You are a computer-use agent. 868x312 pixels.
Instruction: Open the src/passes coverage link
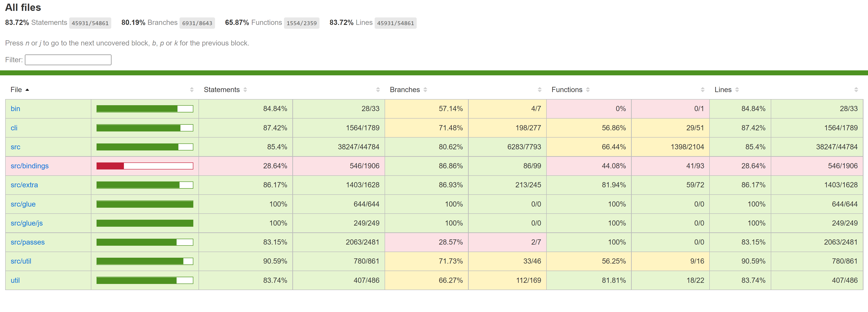28,242
